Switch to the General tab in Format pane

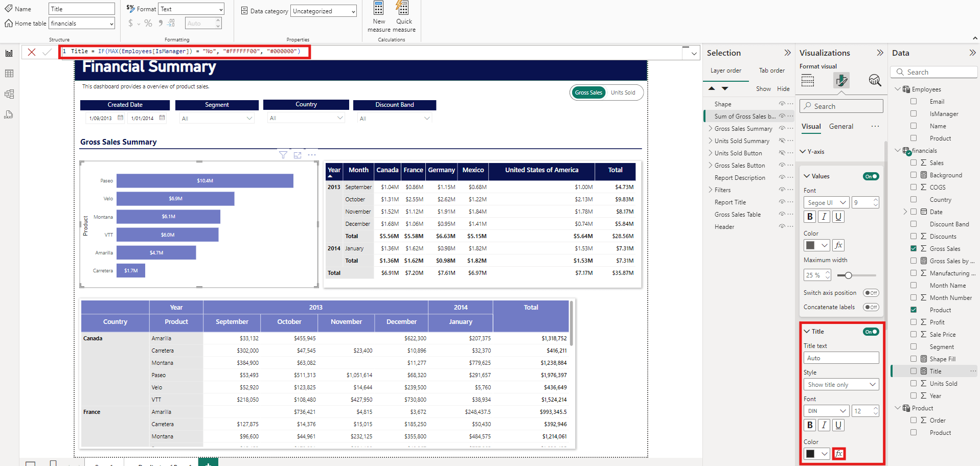pos(841,126)
